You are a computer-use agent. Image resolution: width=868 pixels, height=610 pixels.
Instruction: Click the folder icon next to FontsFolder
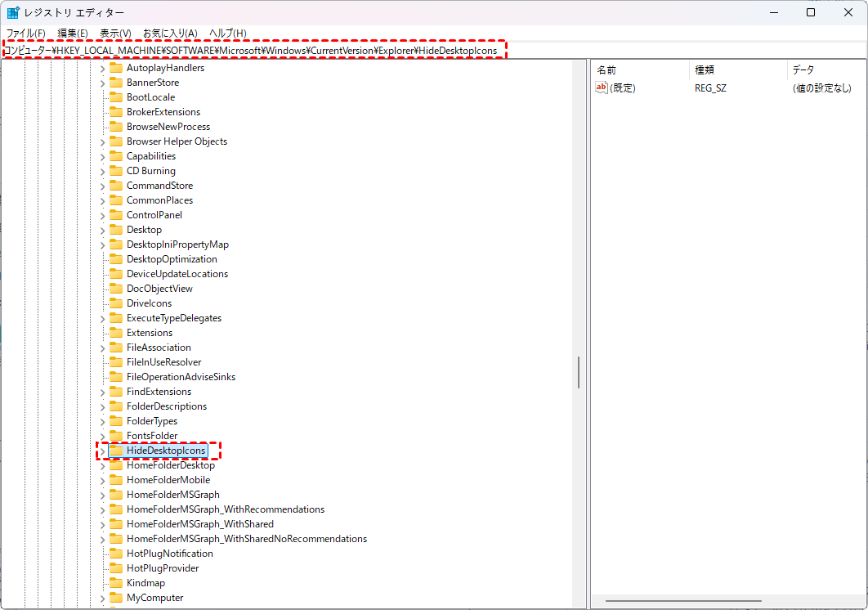tap(116, 436)
